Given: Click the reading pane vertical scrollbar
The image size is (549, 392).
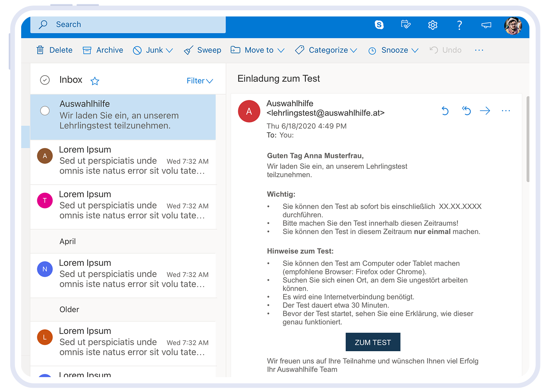Looking at the screenshot, I should pyautogui.click(x=528, y=139).
